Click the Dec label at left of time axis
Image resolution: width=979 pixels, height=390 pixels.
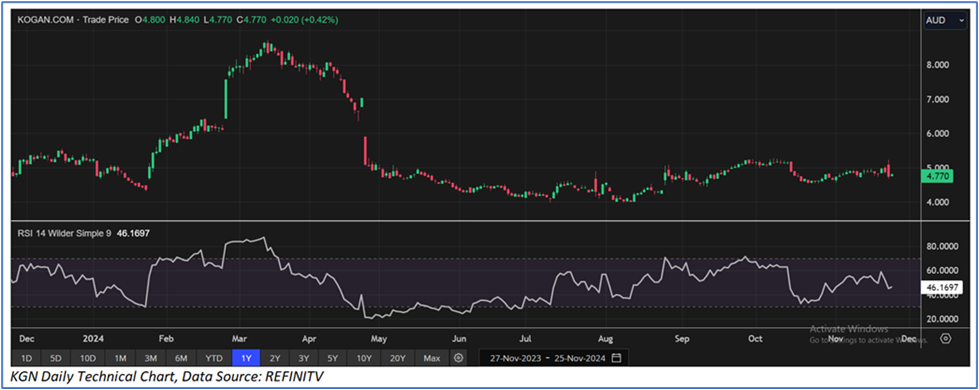coord(27,339)
